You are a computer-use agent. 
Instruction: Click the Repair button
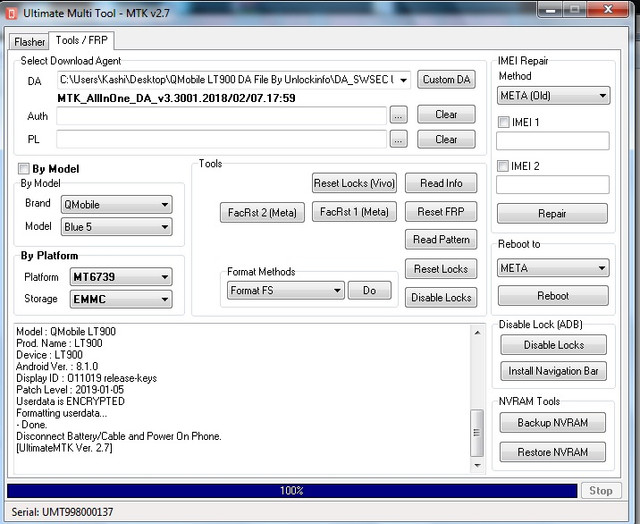coord(552,213)
